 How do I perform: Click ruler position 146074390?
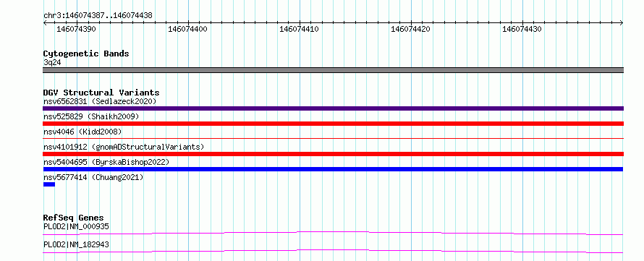76,29
